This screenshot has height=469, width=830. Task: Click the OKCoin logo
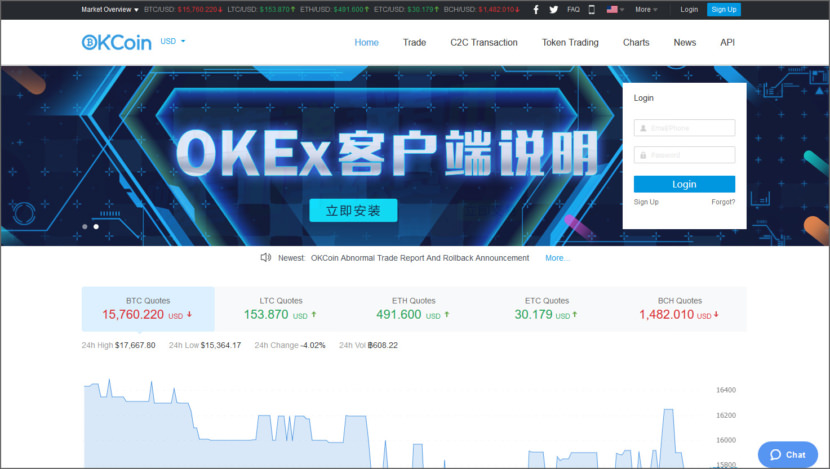click(116, 42)
